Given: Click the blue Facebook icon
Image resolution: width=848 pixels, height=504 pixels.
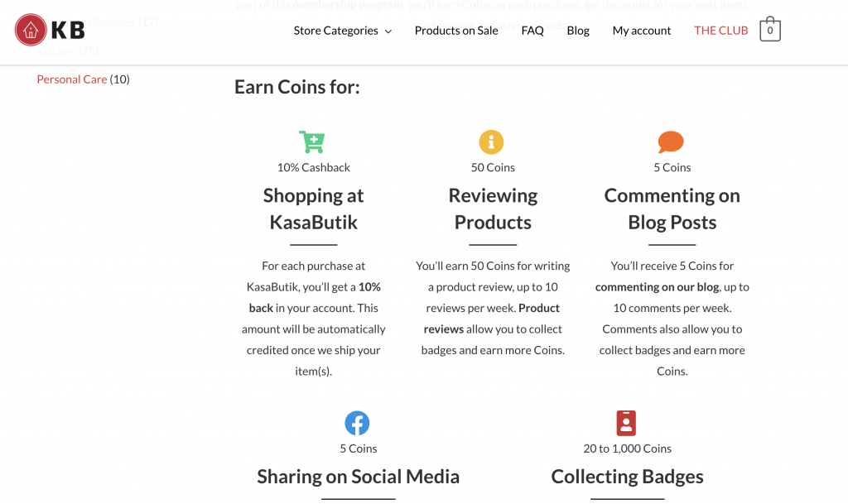Looking at the screenshot, I should pyautogui.click(x=357, y=423).
